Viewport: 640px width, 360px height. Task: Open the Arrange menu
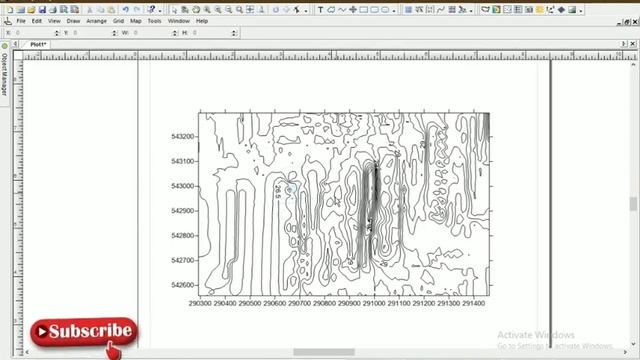[x=96, y=21]
